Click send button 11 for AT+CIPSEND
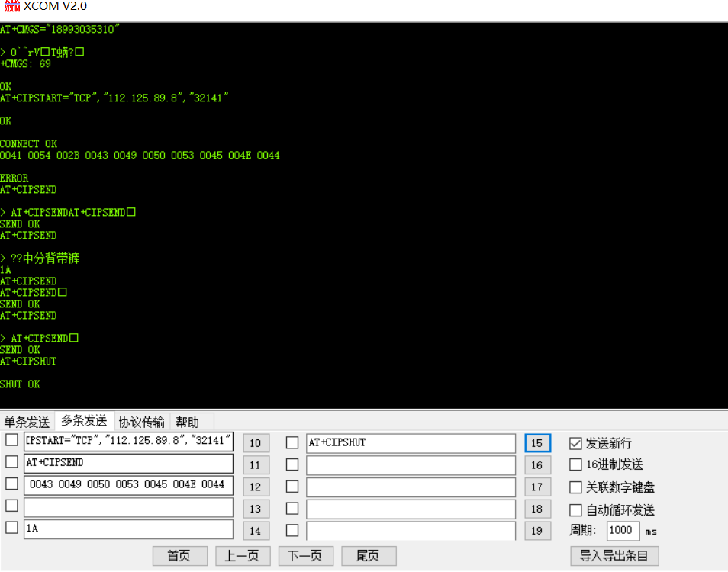 [256, 464]
